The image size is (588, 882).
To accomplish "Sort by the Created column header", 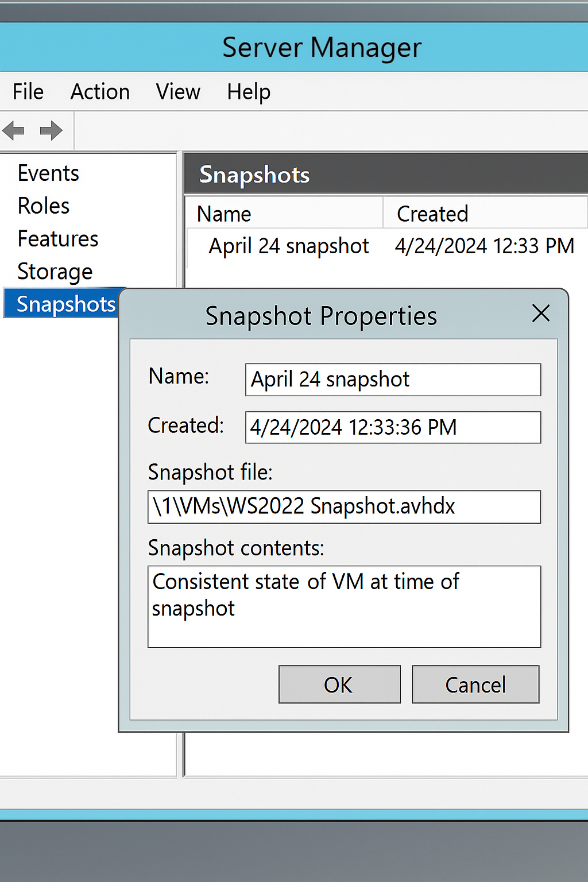I will [485, 214].
